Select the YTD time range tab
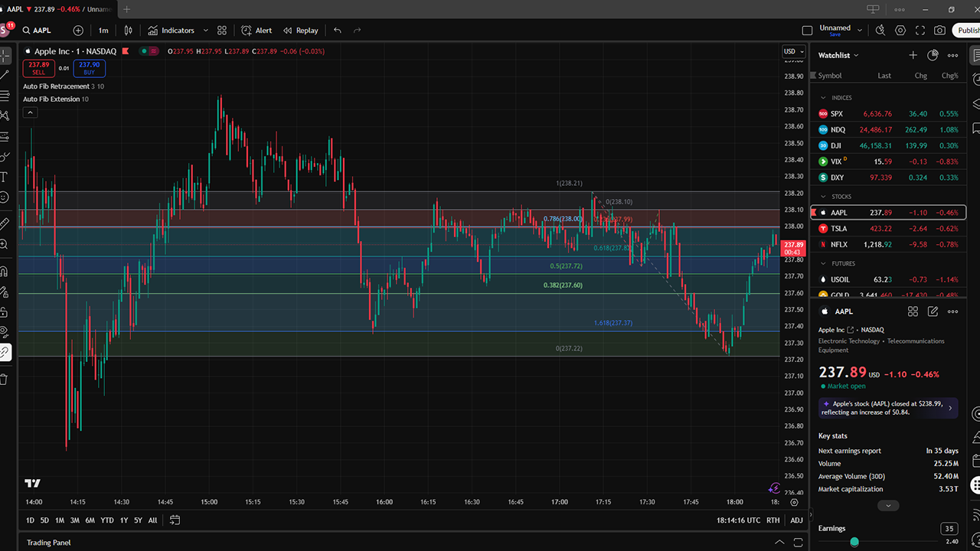Screen dimensions: 980x551 point(107,520)
